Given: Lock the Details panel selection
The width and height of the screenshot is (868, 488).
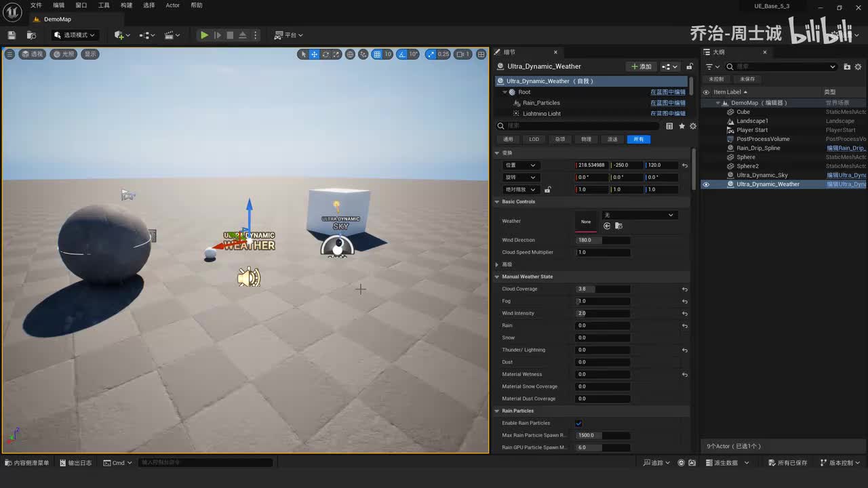Looking at the screenshot, I should [x=690, y=66].
